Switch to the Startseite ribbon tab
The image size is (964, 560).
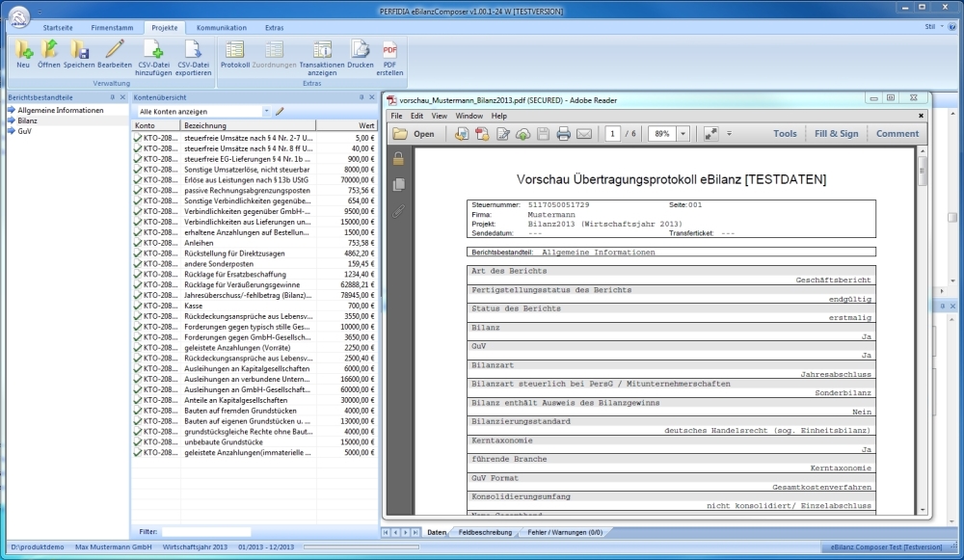pyautogui.click(x=58, y=28)
